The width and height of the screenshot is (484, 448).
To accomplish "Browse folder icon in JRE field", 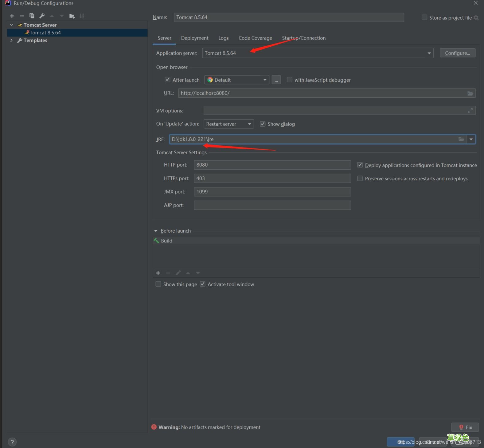I will (x=461, y=139).
